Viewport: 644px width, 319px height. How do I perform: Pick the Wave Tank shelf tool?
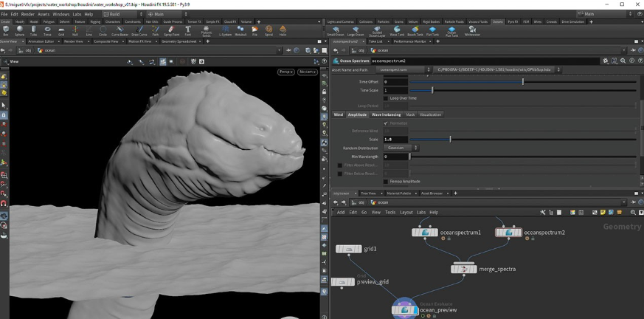point(397,30)
